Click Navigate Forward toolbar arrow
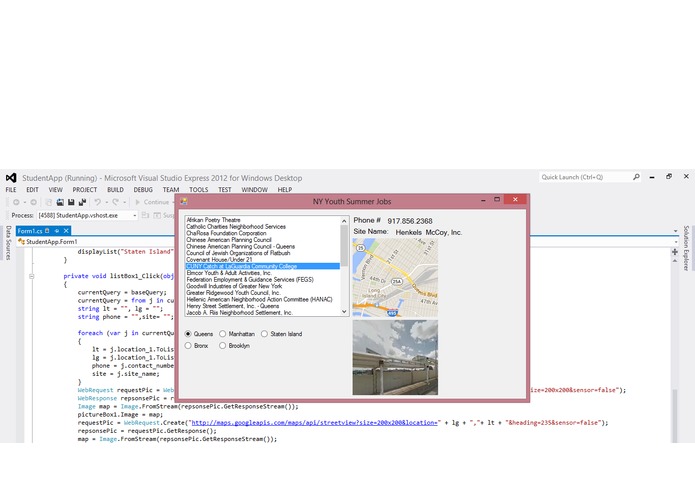Image resolution: width=695 pixels, height=494 pixels. 33,202
